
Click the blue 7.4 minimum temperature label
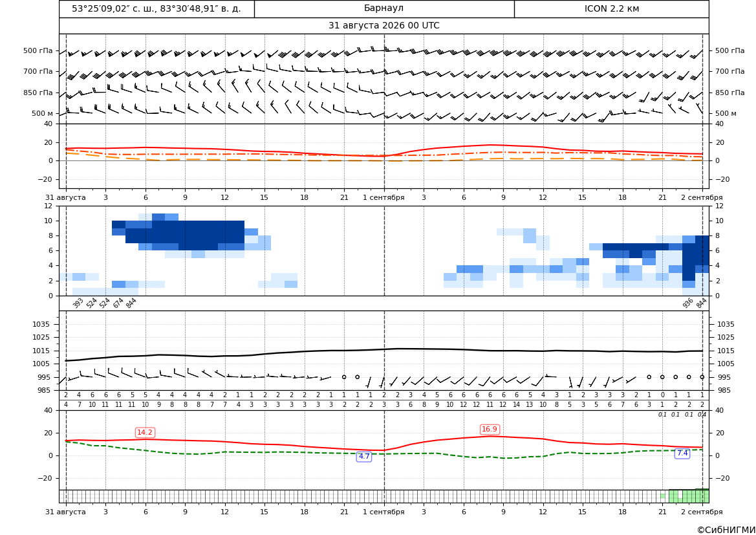pos(682,453)
